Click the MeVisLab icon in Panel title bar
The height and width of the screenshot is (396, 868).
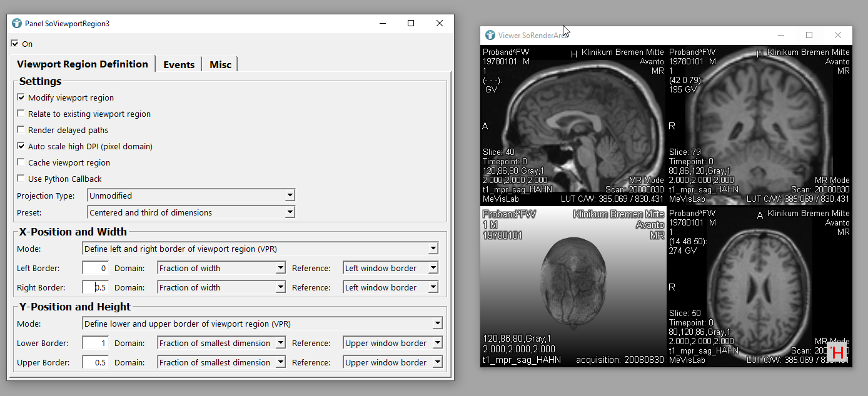point(17,23)
